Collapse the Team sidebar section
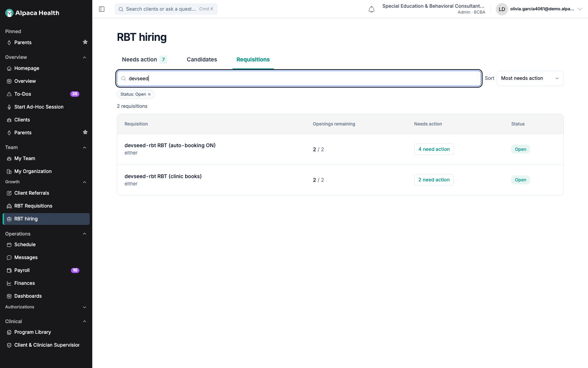 click(x=85, y=148)
